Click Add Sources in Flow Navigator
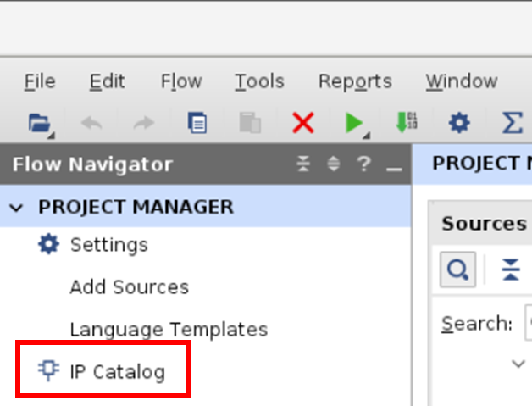This screenshot has height=406, width=532. pyautogui.click(x=129, y=287)
